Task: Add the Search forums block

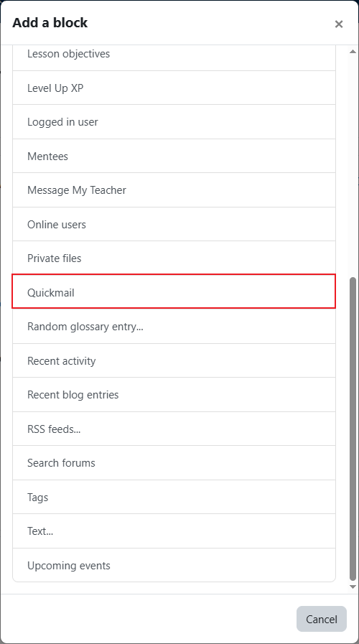Action: tap(174, 463)
